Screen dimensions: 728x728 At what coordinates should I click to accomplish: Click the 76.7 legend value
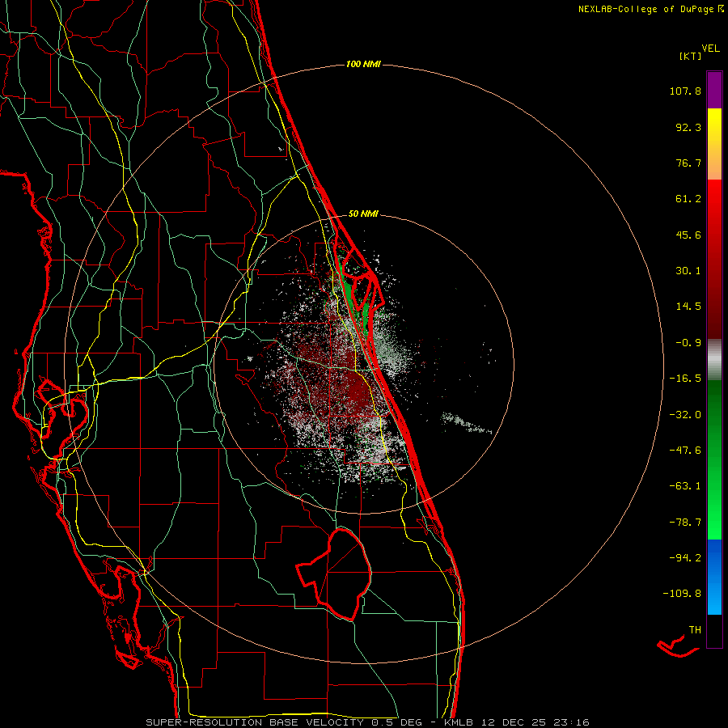click(688, 163)
